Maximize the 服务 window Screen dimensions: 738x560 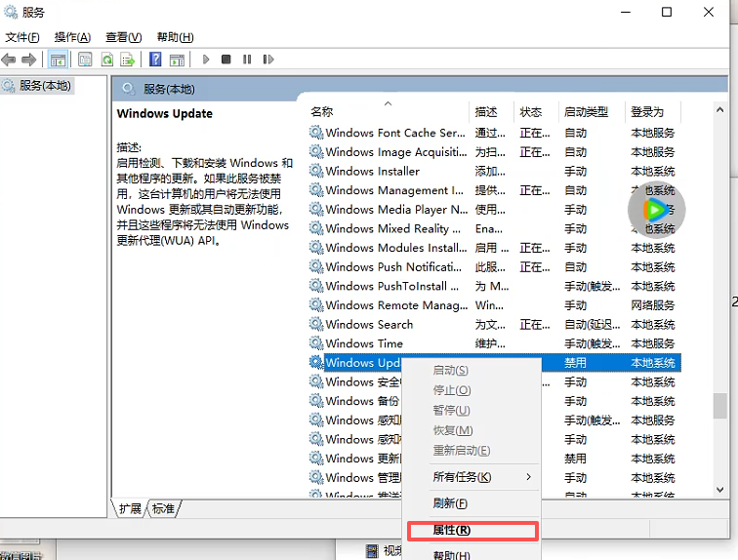[x=667, y=12]
